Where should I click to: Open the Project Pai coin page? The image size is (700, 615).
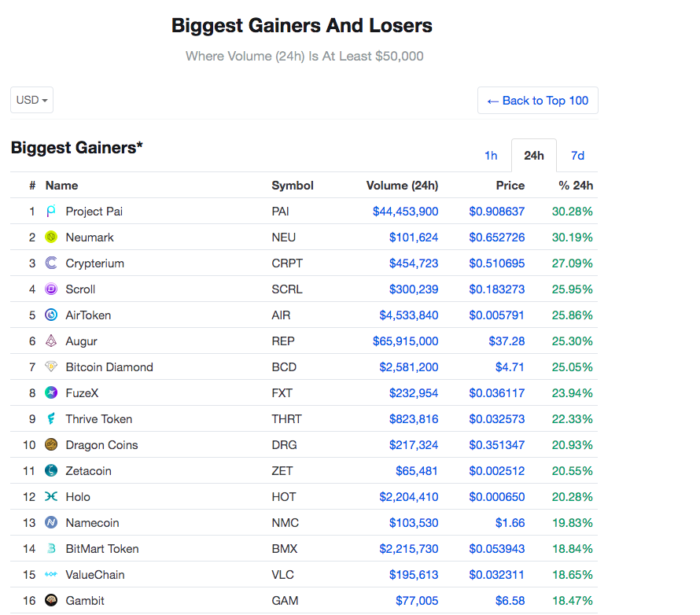click(x=94, y=212)
